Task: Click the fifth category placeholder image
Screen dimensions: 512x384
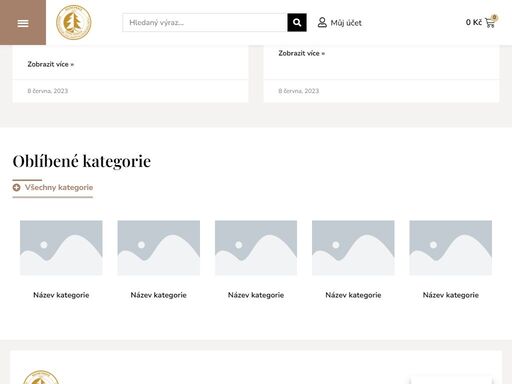Action: (451, 248)
